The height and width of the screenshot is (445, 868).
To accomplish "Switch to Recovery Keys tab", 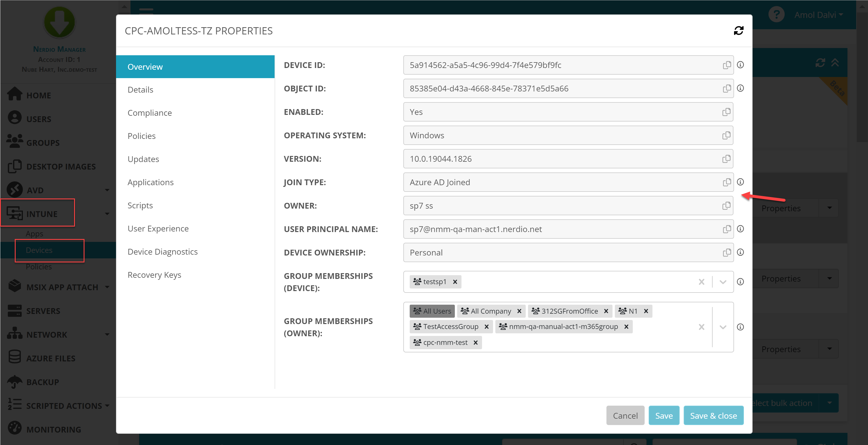I will coord(154,275).
